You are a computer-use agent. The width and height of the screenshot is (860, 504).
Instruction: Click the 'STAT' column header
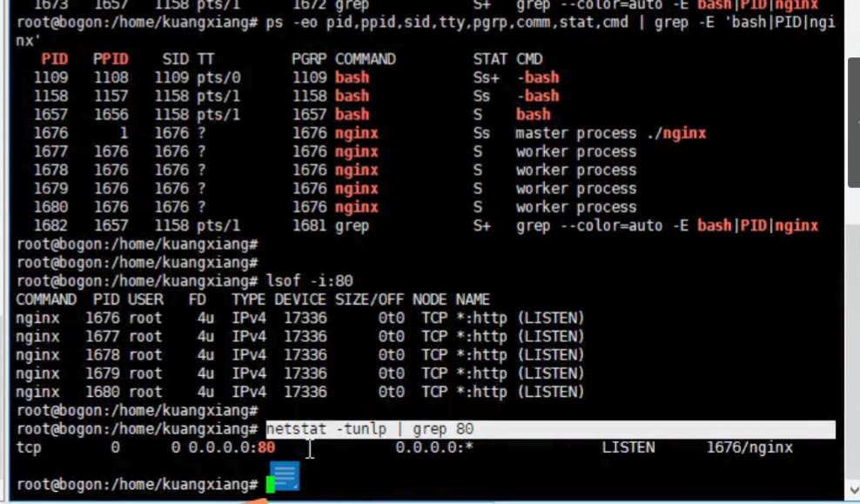click(490, 58)
